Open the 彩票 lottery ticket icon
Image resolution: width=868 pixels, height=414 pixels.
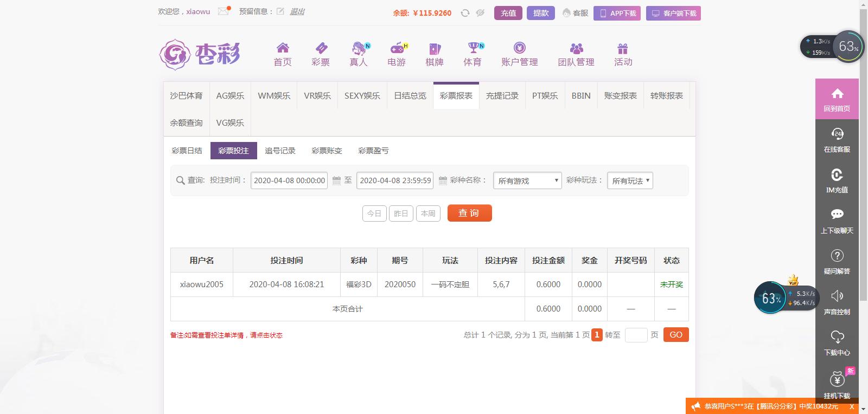coord(321,48)
